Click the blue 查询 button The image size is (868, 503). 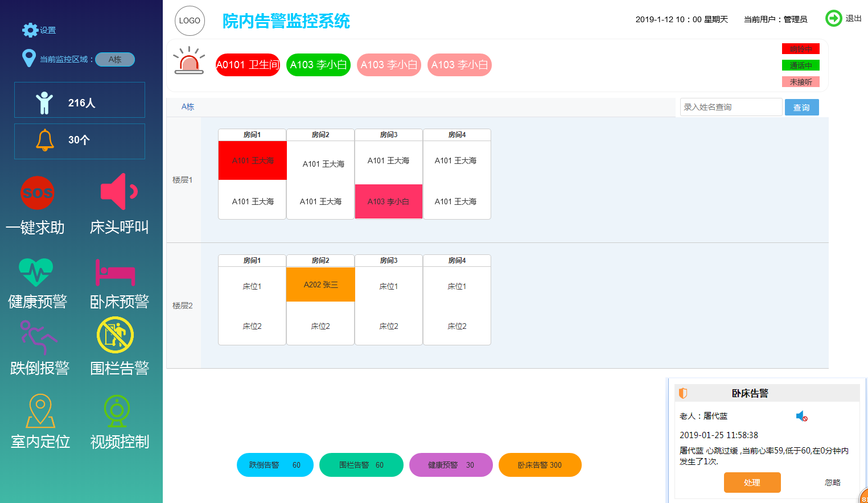pyautogui.click(x=801, y=108)
